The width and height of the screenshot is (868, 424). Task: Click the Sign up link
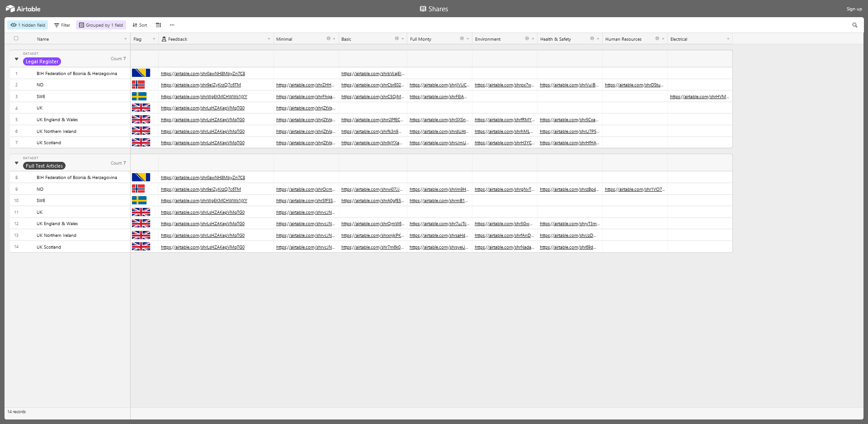pyautogui.click(x=854, y=9)
